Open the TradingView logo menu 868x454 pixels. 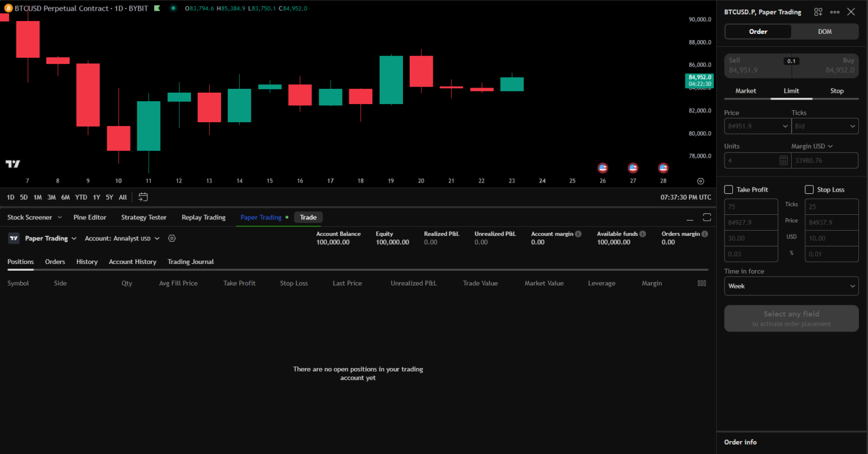[x=12, y=164]
